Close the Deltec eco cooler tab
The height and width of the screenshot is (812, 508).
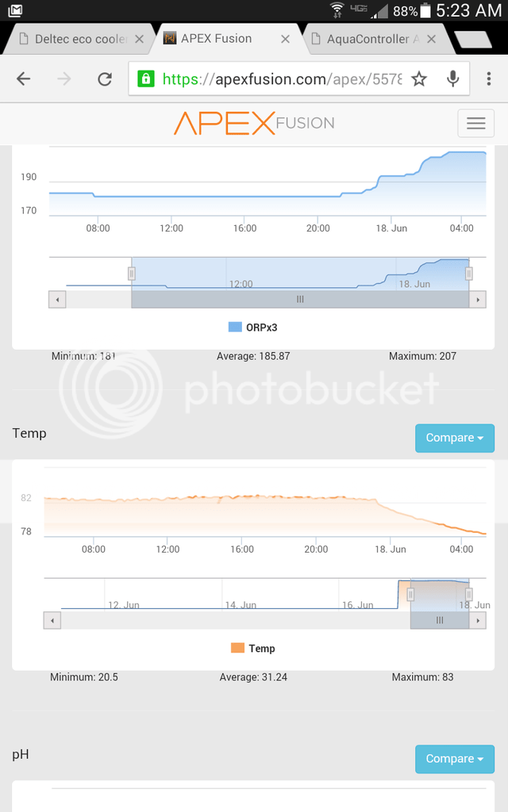(x=140, y=39)
